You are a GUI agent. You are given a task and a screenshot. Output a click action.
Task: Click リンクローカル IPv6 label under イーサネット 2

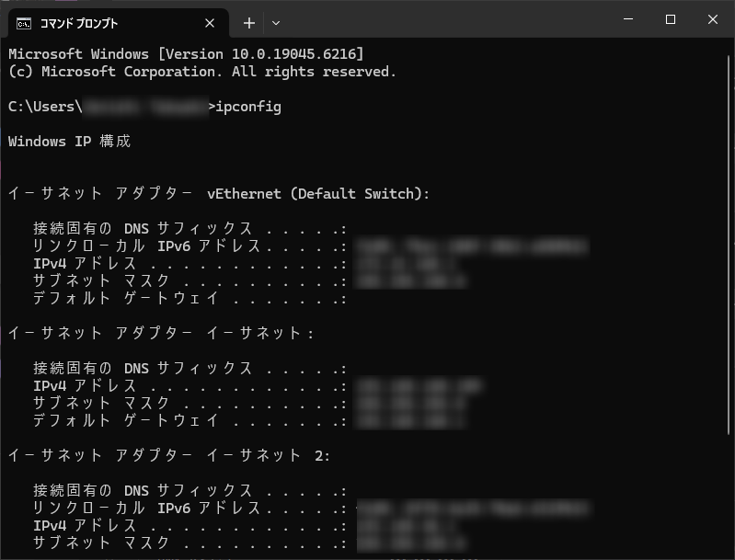pyautogui.click(x=146, y=508)
